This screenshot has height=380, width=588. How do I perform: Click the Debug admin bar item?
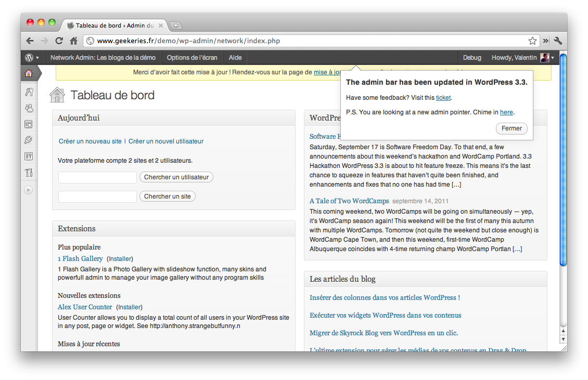click(x=472, y=58)
